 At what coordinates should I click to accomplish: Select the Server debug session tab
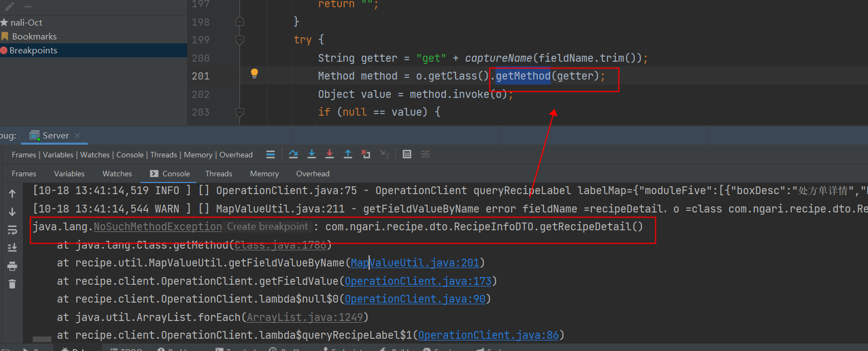(x=56, y=136)
